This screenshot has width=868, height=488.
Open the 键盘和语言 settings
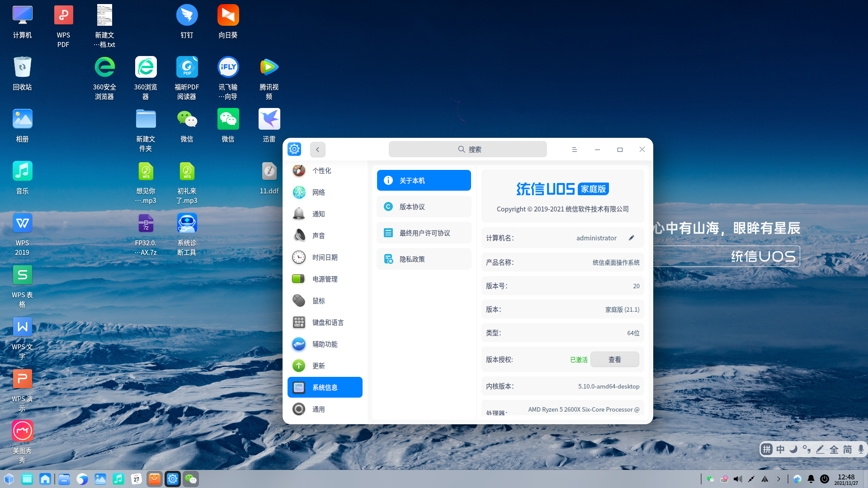tap(325, 323)
